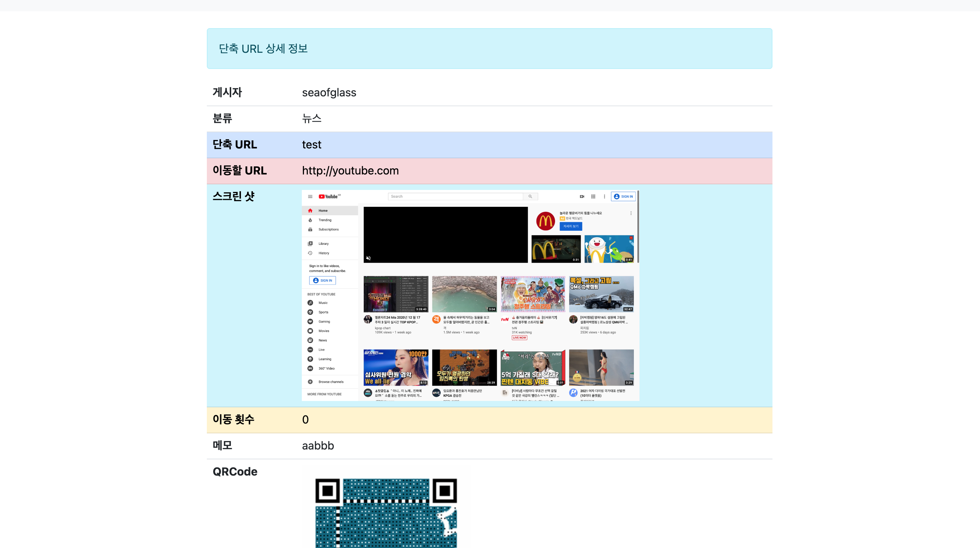Image resolution: width=980 pixels, height=548 pixels.
Task: Collapse the sidebar with hamburger menu
Action: click(310, 196)
